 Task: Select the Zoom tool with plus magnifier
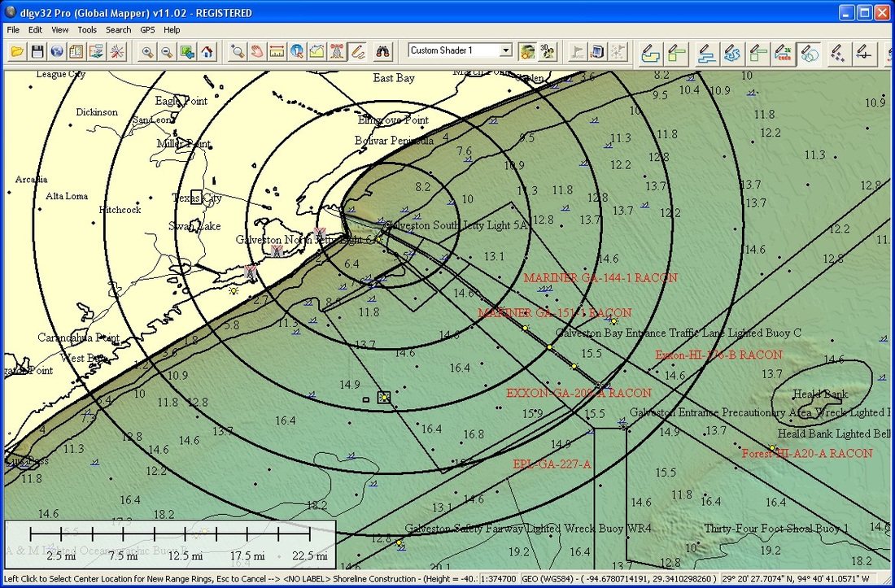(x=237, y=52)
